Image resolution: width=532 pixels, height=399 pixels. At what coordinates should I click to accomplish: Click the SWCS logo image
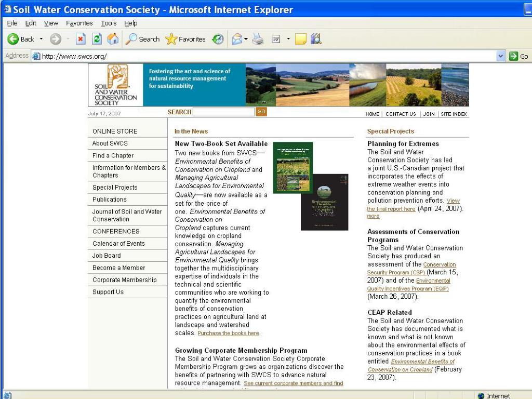116,85
